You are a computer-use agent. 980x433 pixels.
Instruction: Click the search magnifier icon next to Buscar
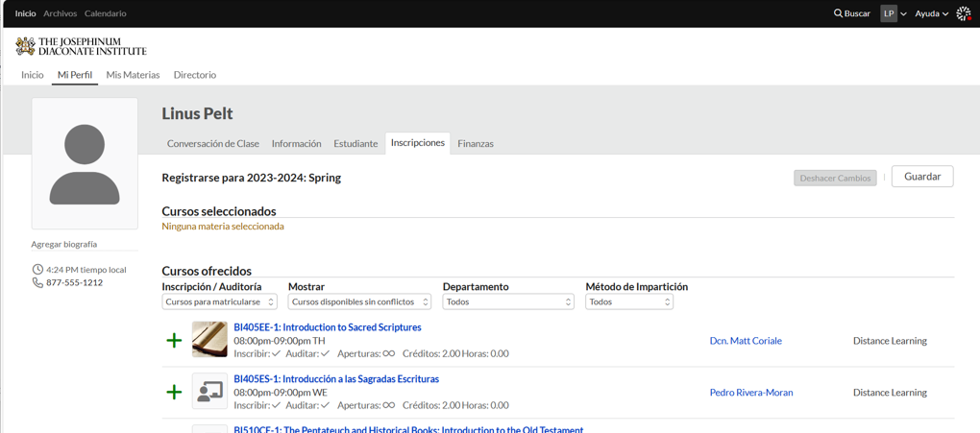pyautogui.click(x=838, y=13)
